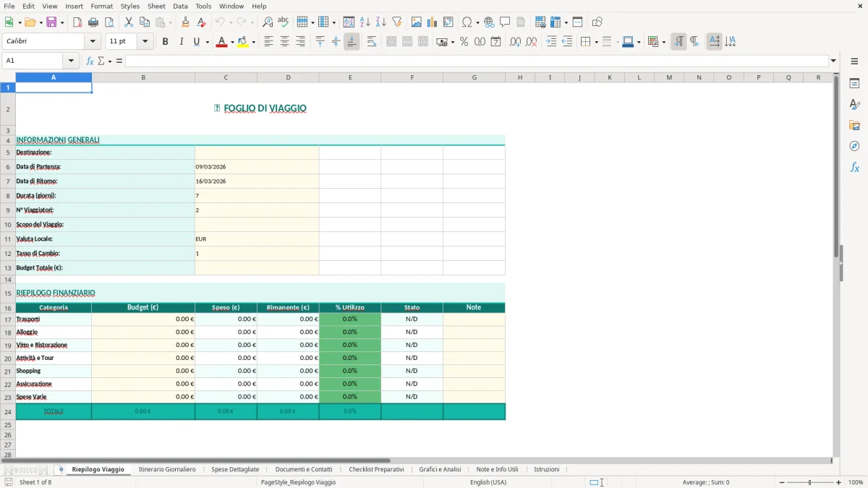Click the zoom slider in the status bar
Image resolution: width=868 pixels, height=488 pixels.
click(809, 482)
